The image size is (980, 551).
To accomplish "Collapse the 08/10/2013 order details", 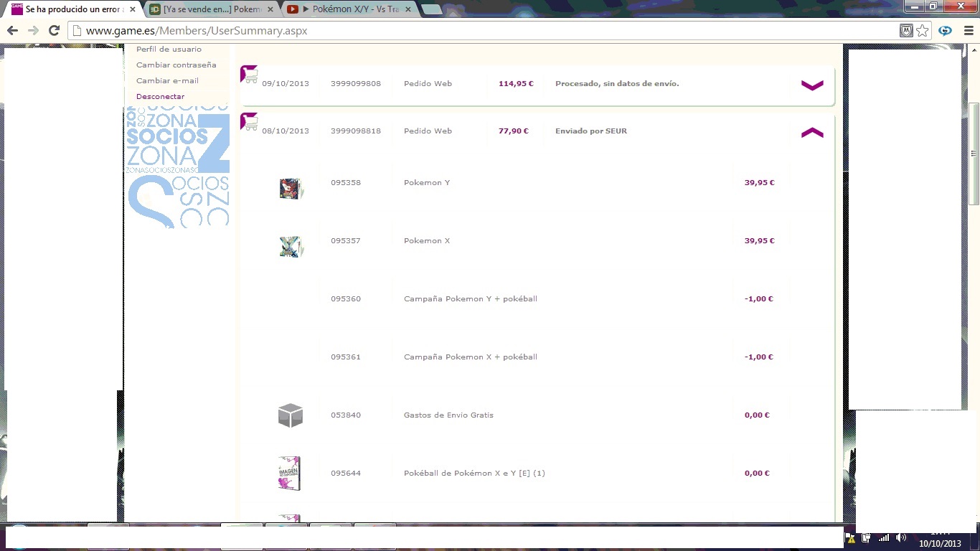I will click(x=812, y=133).
